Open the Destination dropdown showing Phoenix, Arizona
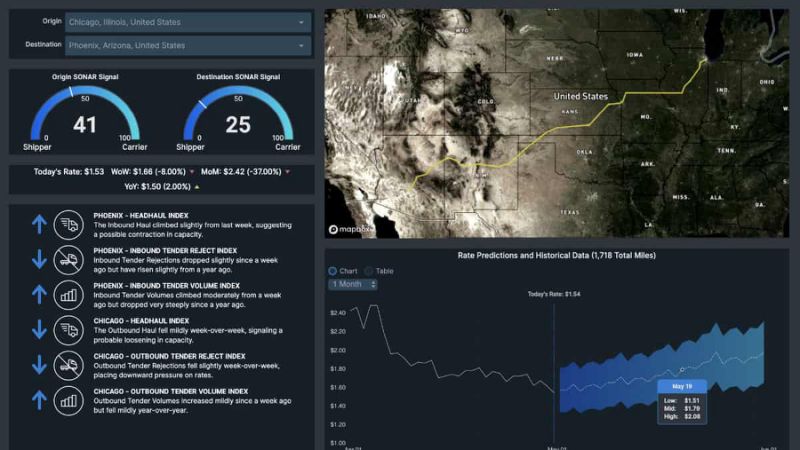This screenshot has height=450, width=800. pos(187,45)
